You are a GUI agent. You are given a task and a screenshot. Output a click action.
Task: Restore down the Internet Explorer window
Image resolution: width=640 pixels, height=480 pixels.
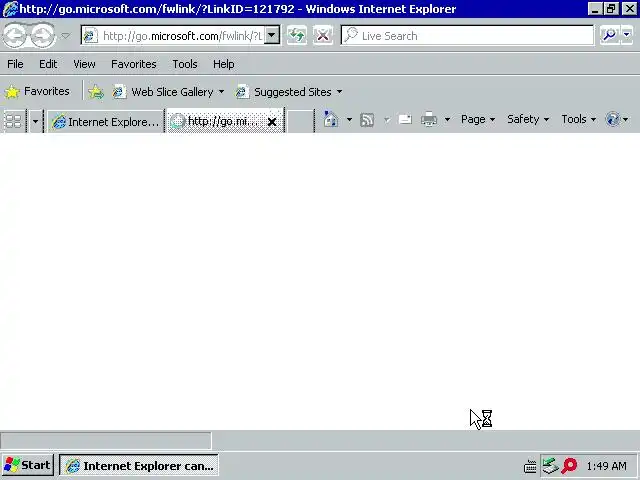pyautogui.click(x=611, y=9)
